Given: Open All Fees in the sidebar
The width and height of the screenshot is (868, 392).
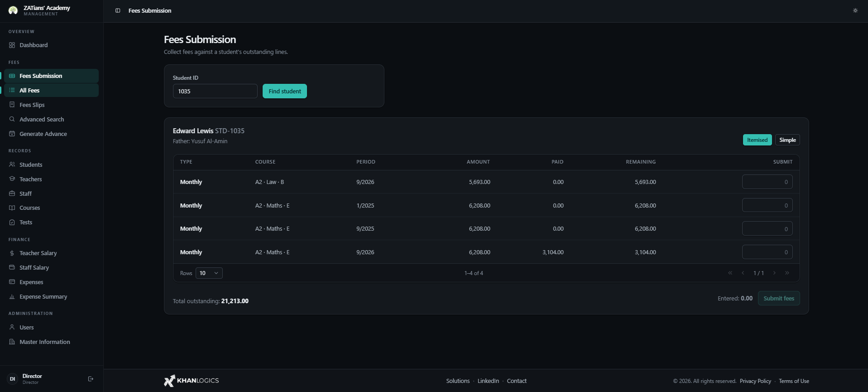Looking at the screenshot, I should point(51,90).
